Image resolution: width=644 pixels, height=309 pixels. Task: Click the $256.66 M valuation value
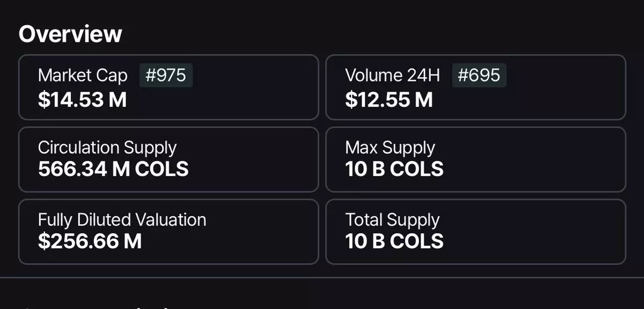pos(90,241)
